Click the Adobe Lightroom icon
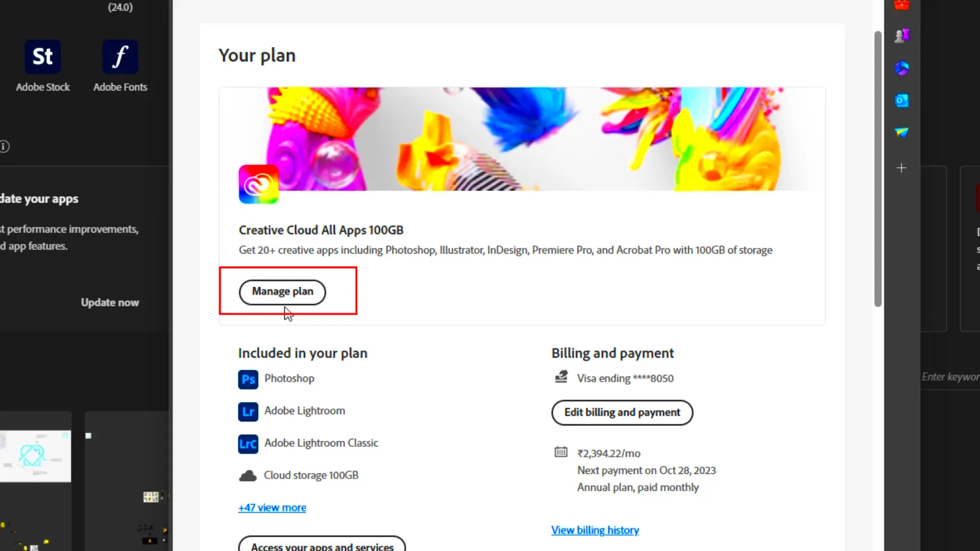The image size is (980, 551). [248, 410]
